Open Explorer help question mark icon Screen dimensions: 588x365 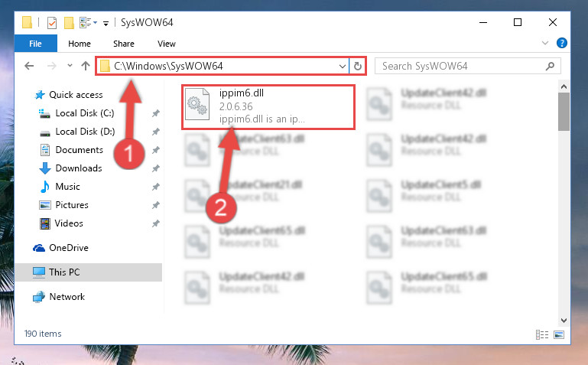(x=562, y=43)
